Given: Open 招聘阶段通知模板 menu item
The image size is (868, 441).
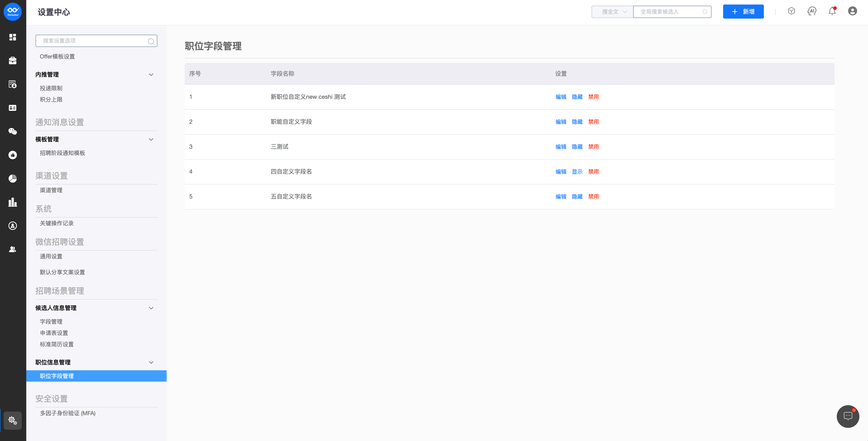Looking at the screenshot, I should pos(62,153).
